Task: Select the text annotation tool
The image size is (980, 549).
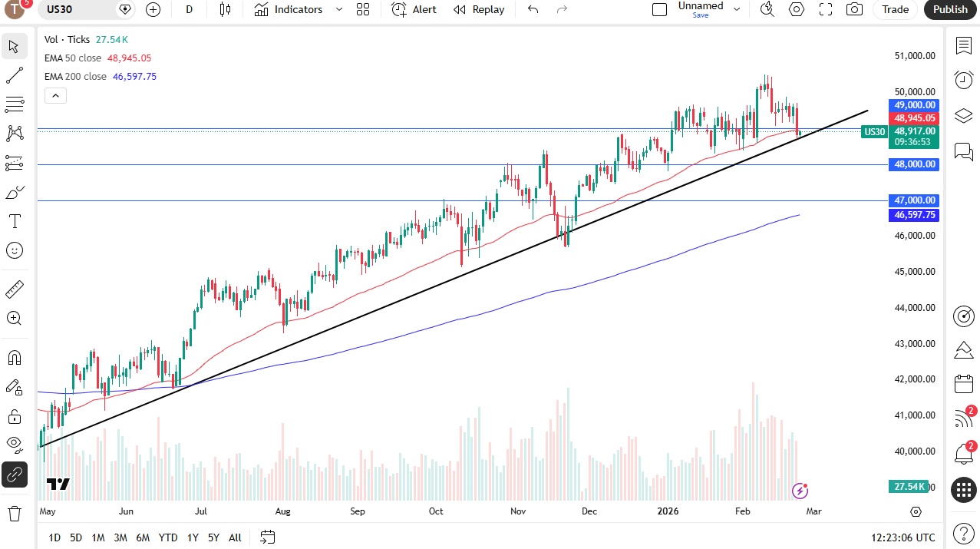Action: pos(14,221)
